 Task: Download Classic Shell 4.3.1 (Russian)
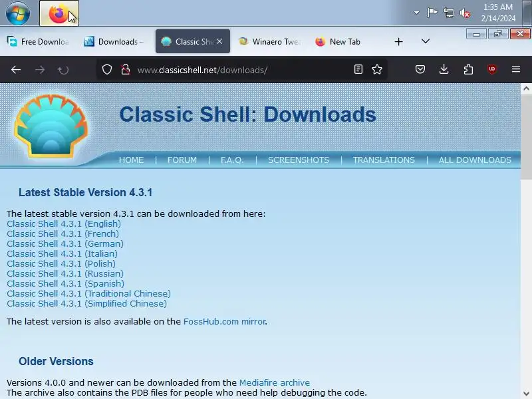pyautogui.click(x=65, y=273)
